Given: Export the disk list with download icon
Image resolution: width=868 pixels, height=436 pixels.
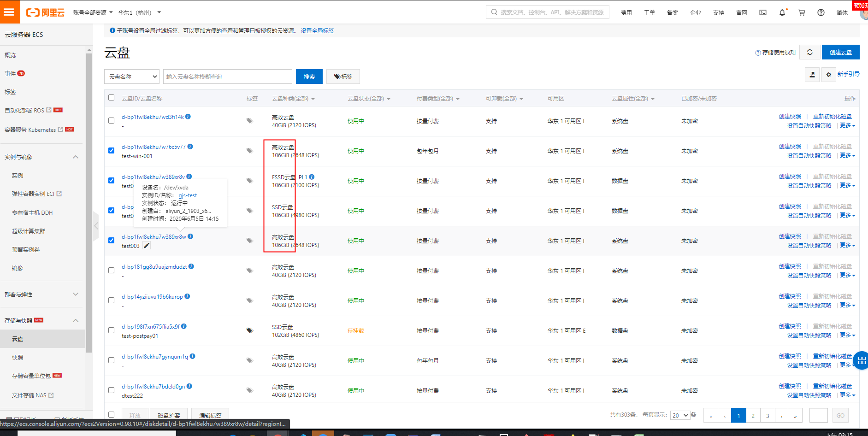Looking at the screenshot, I should coord(812,74).
